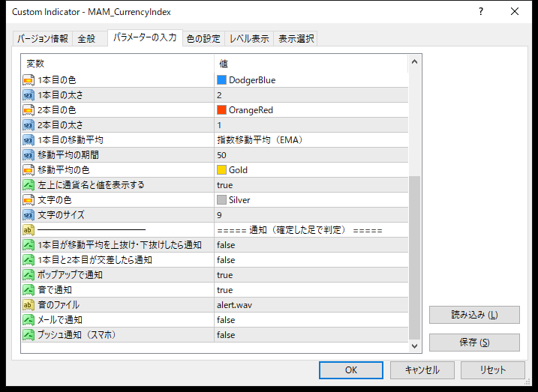Click the color icon beside 2本目の色
The width and height of the screenshot is (538, 392).
29,110
